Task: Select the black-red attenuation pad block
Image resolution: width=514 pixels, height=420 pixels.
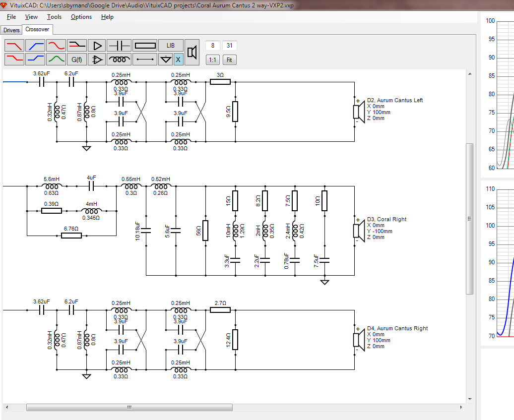Action: click(76, 46)
